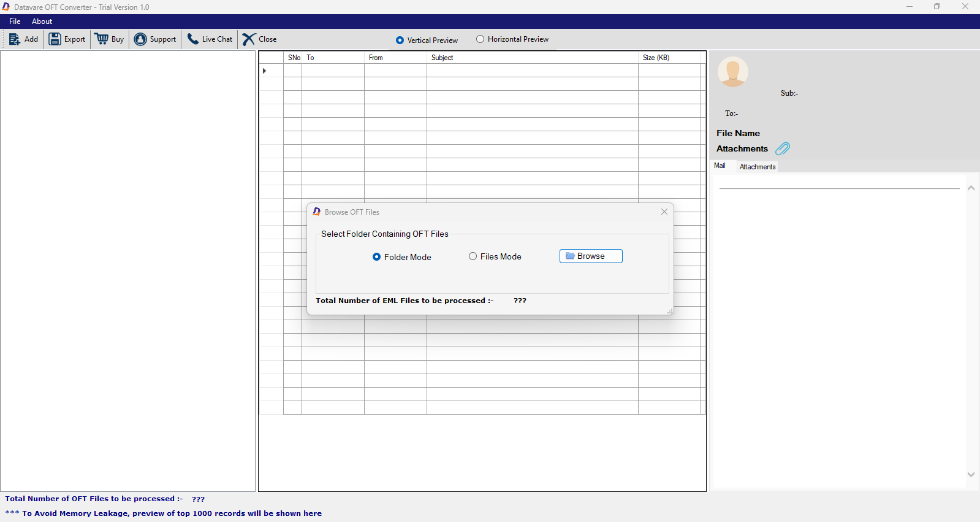The image size is (980, 522).
Task: Open the File menu
Action: (15, 21)
